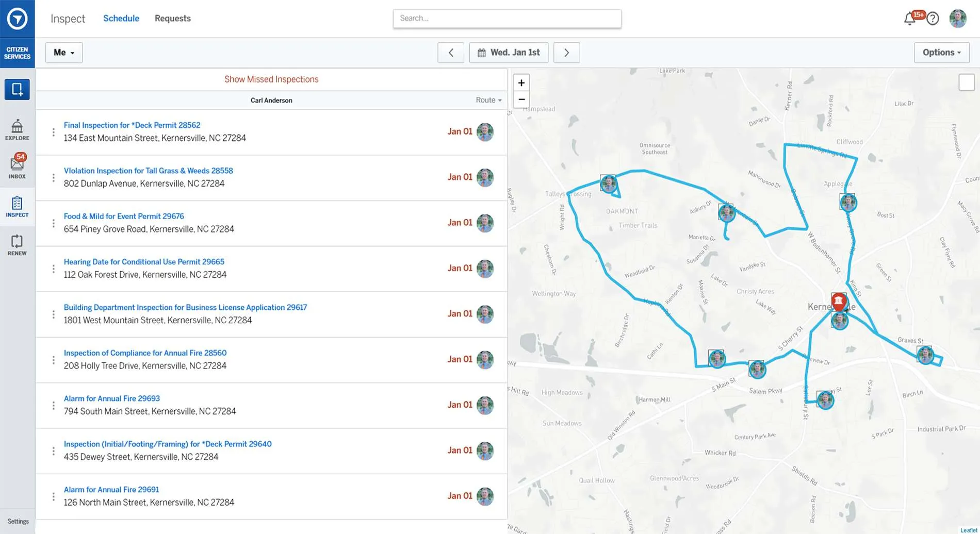The width and height of the screenshot is (980, 534).
Task: Select map marker near Salem Pkwy
Action: pyautogui.click(x=757, y=369)
